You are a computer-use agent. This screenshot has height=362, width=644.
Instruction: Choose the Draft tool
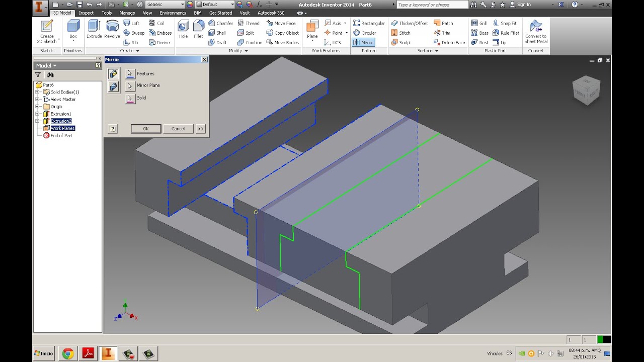(x=218, y=43)
